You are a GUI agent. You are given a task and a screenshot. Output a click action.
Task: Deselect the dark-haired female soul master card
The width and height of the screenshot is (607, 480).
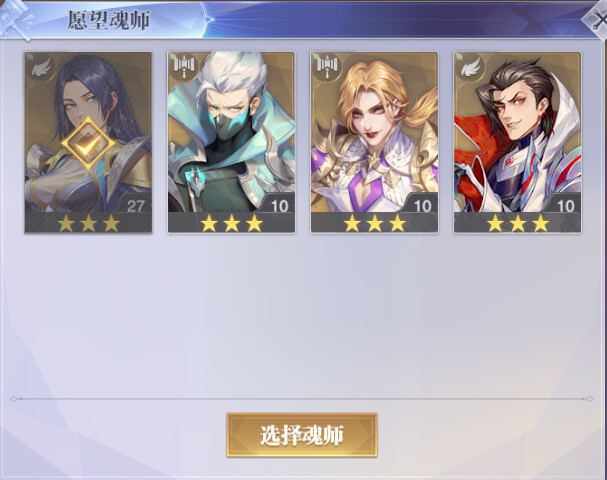click(x=88, y=143)
